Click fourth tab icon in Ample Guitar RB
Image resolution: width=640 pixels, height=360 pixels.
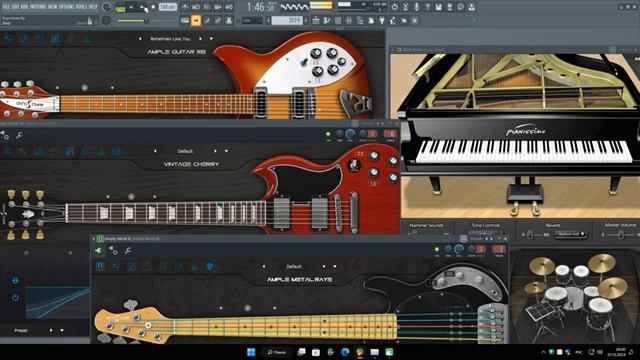pyautogui.click(x=55, y=39)
